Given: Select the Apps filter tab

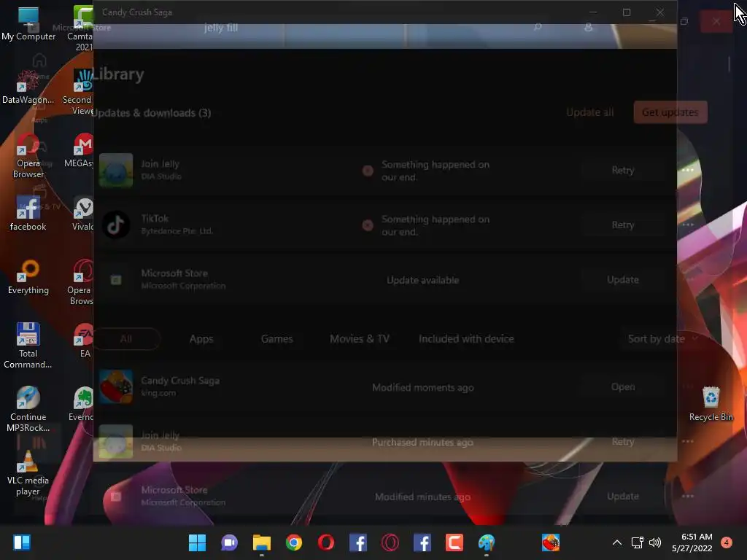Looking at the screenshot, I should (201, 339).
